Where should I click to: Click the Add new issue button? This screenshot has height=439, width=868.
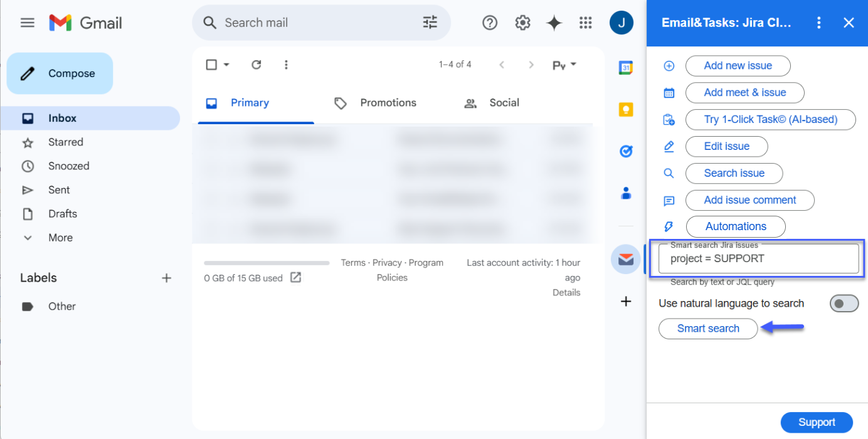point(738,66)
